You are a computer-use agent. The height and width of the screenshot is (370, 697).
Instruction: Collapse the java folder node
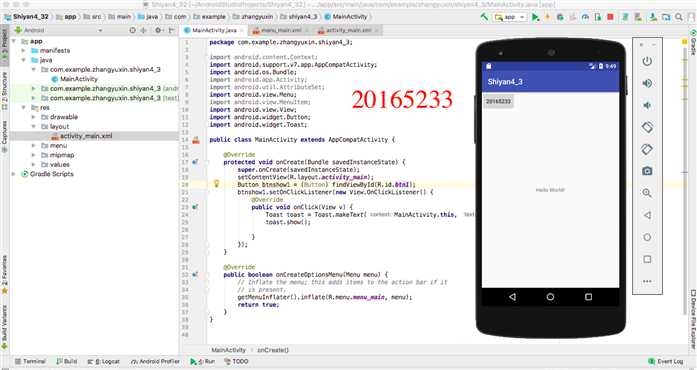pos(24,60)
